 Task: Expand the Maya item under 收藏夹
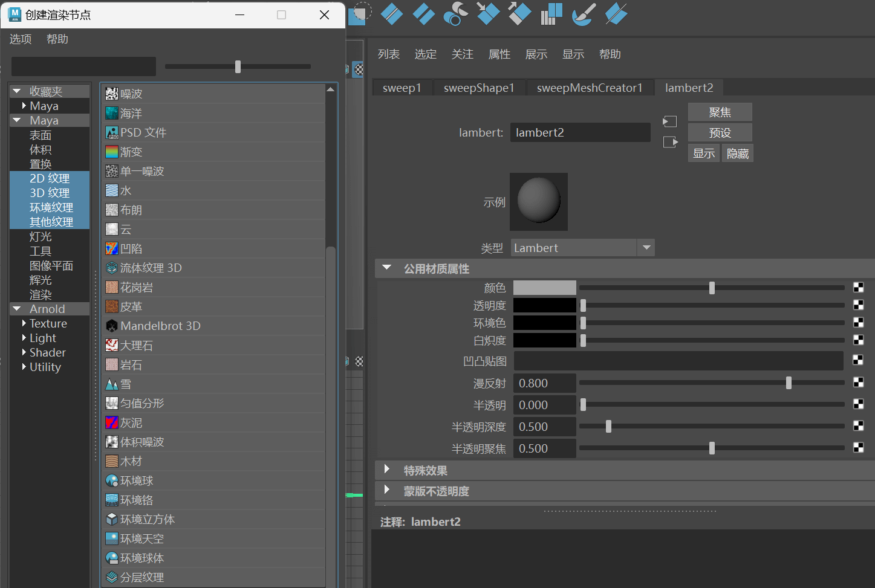pos(24,106)
